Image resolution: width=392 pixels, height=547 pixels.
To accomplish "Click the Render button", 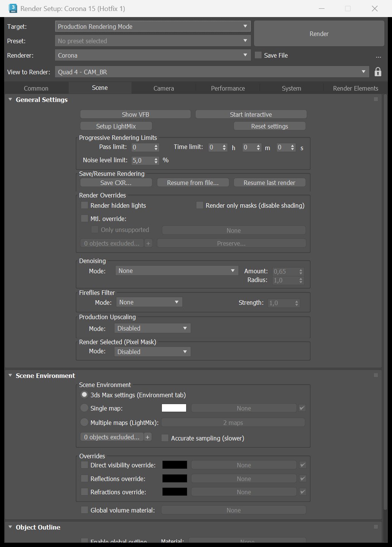I will (x=319, y=34).
